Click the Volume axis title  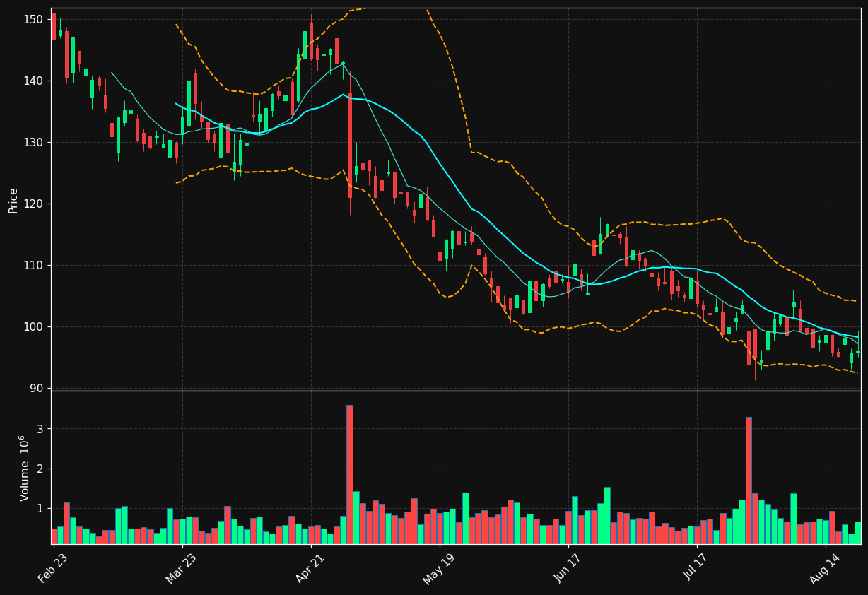click(25, 468)
